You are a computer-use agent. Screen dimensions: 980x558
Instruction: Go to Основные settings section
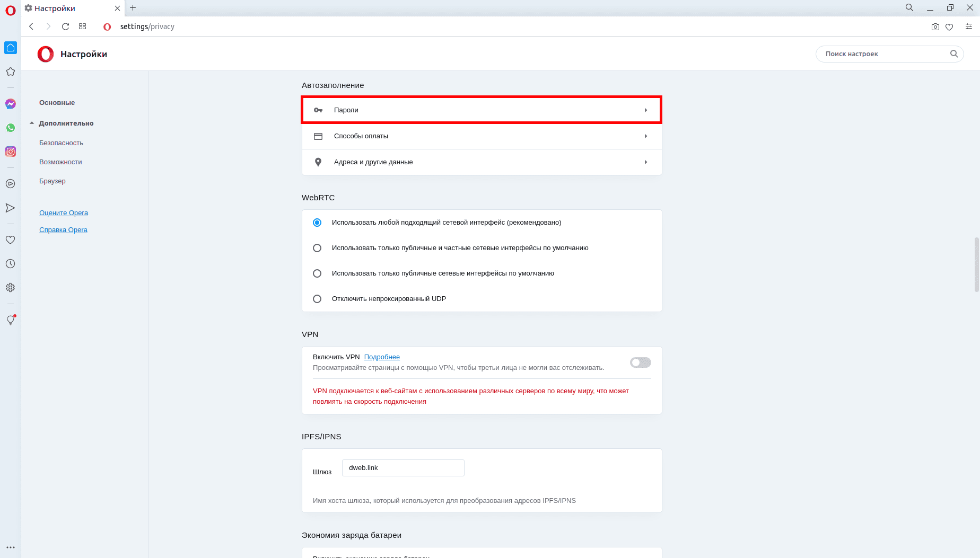[x=57, y=103]
